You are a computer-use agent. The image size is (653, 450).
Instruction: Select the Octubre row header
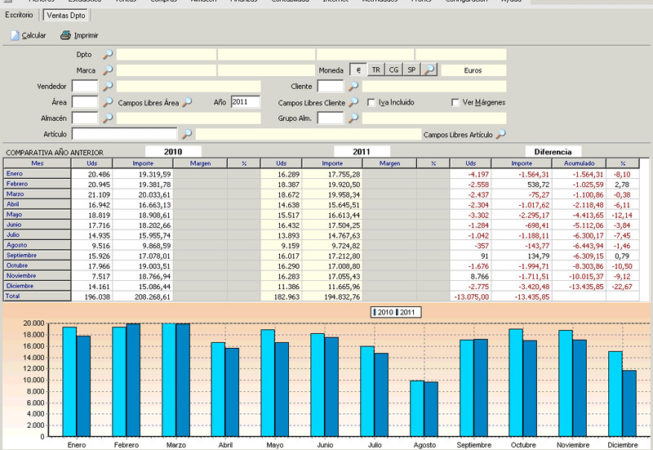pyautogui.click(x=37, y=265)
